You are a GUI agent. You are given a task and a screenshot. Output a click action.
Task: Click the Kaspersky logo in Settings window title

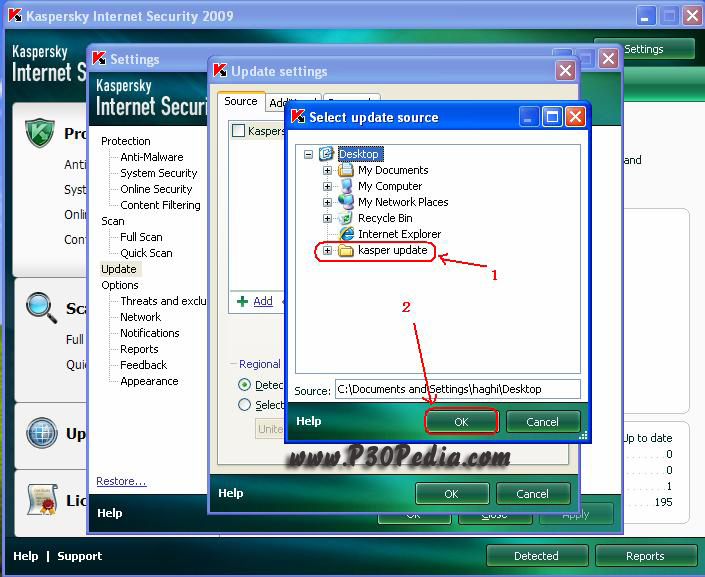coord(99,58)
